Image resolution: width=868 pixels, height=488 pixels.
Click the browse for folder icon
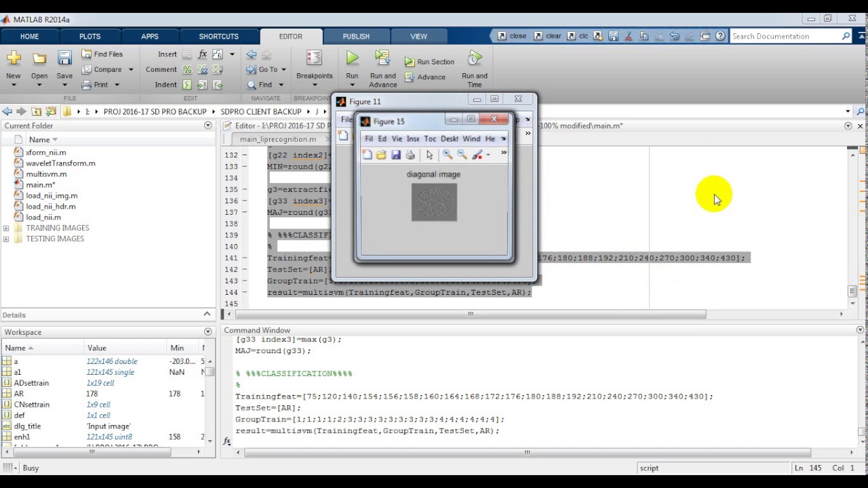51,111
